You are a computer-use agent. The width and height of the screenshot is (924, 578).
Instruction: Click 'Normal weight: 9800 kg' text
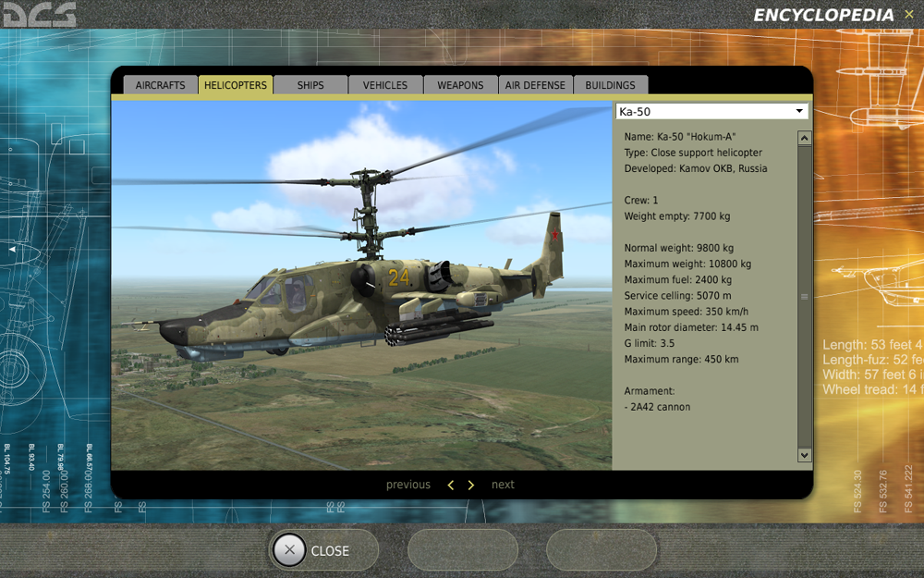(x=679, y=248)
